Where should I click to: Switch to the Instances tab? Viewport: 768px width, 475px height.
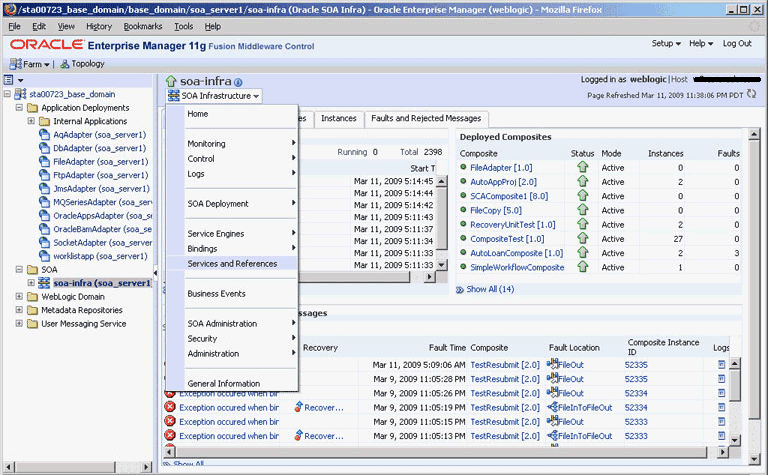(x=338, y=118)
